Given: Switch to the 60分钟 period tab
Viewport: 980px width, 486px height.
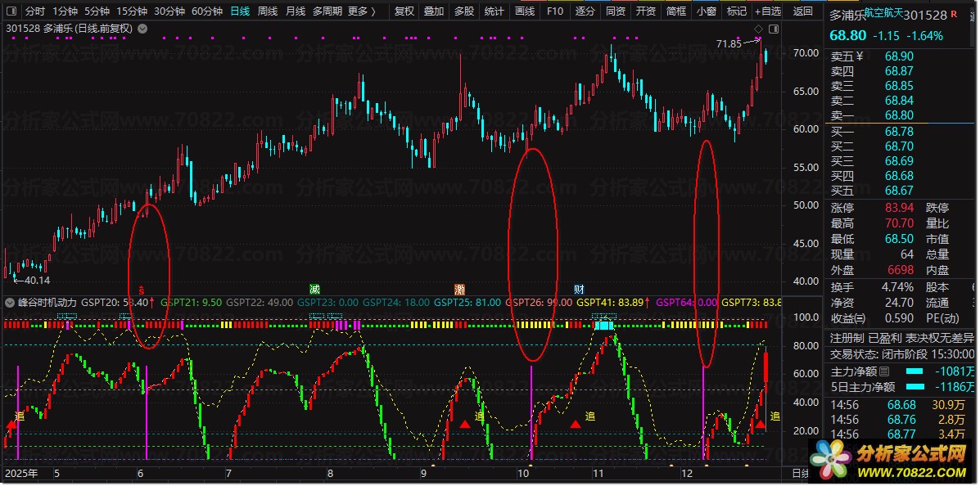Looking at the screenshot, I should [206, 11].
